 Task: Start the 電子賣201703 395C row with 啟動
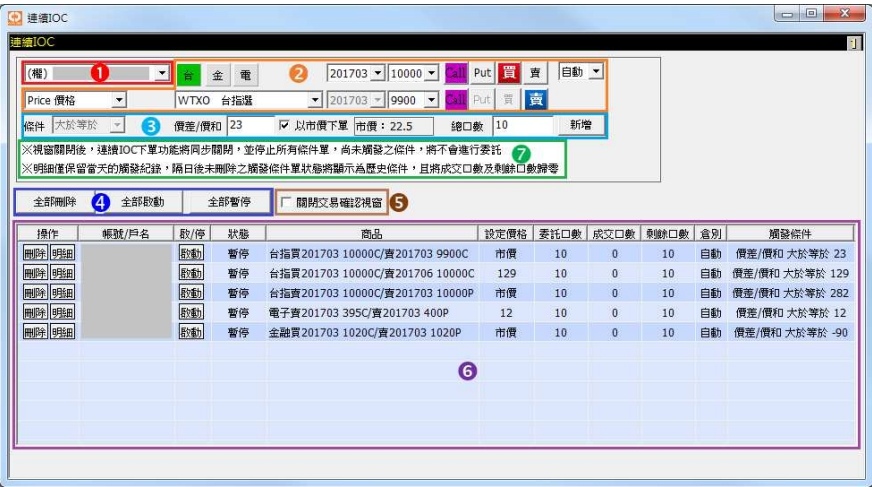[191, 312]
